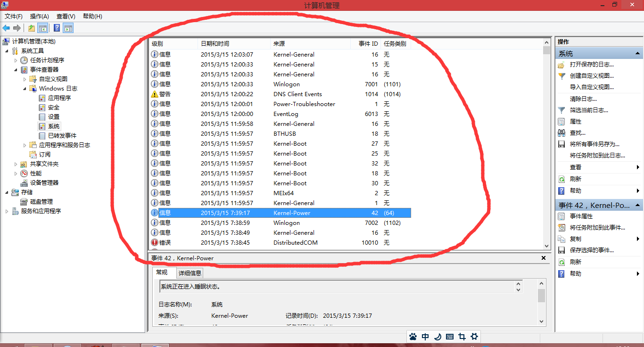Expand 服务和应用程序 tree node

[x=7, y=211]
